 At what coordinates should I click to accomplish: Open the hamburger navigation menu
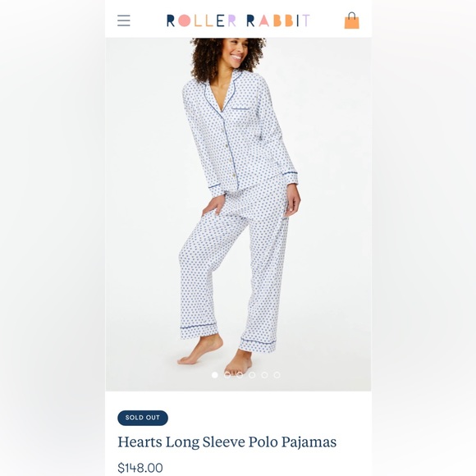[124, 21]
